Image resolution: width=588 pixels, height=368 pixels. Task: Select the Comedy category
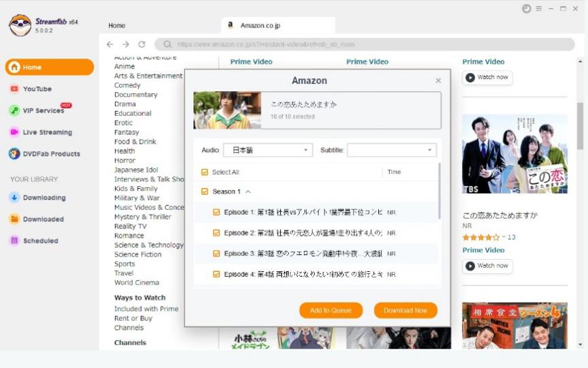127,85
